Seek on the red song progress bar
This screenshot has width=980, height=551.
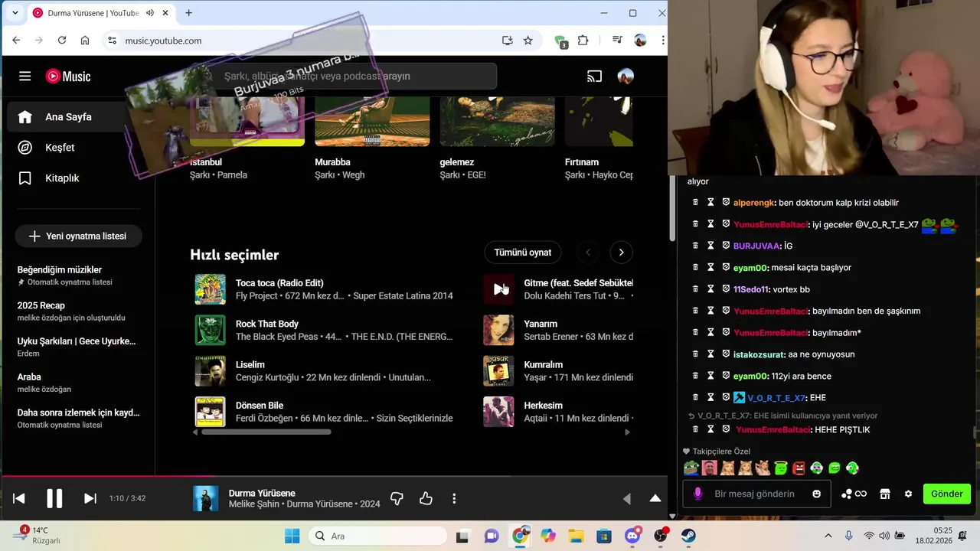click(334, 476)
